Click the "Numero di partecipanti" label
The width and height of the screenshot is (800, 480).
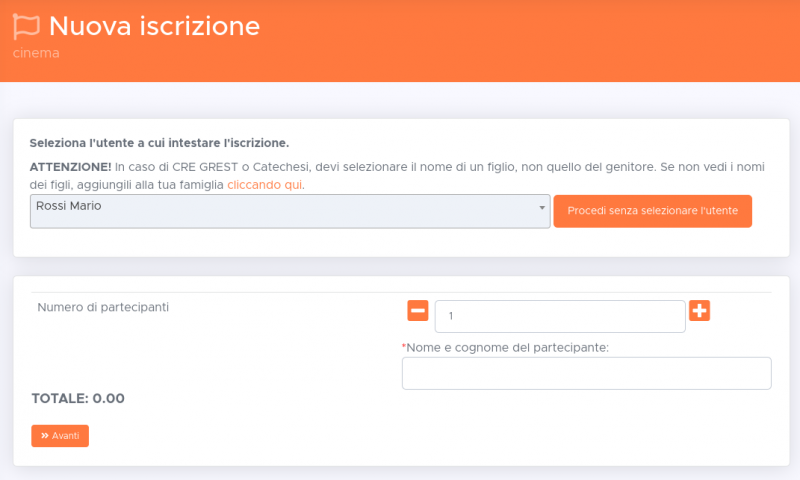tap(103, 307)
